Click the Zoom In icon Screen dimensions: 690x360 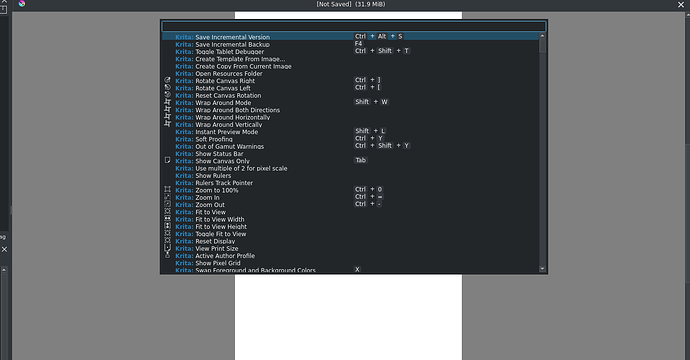(167, 197)
